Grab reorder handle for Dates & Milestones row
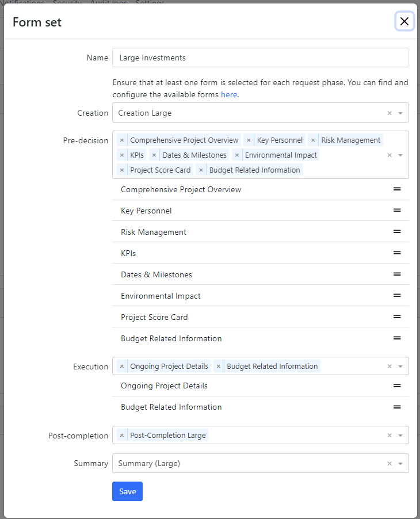This screenshot has width=420, height=519. [x=397, y=274]
